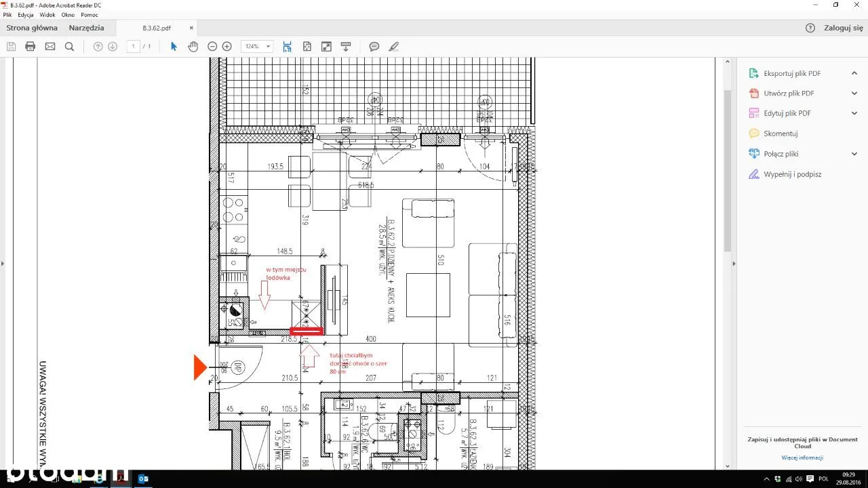Screen dimensions: 868x488
Task: Click the Fit width scrolling icon
Action: [288, 46]
